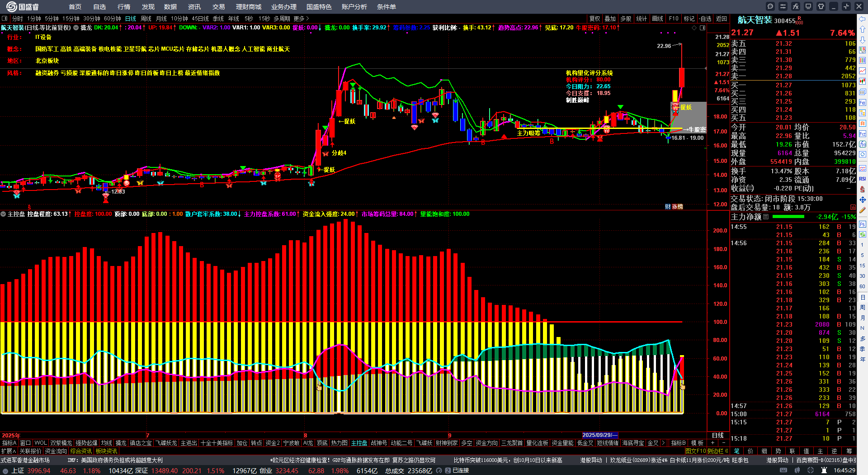Click the F5 icon in right sidebar

pyautogui.click(x=863, y=224)
